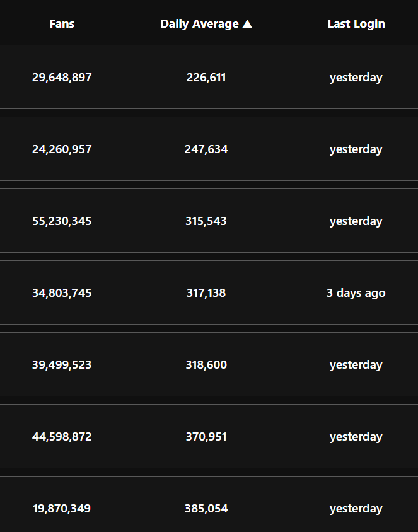The height and width of the screenshot is (532, 418).
Task: Sort table by Last Login header
Action: pos(356,24)
